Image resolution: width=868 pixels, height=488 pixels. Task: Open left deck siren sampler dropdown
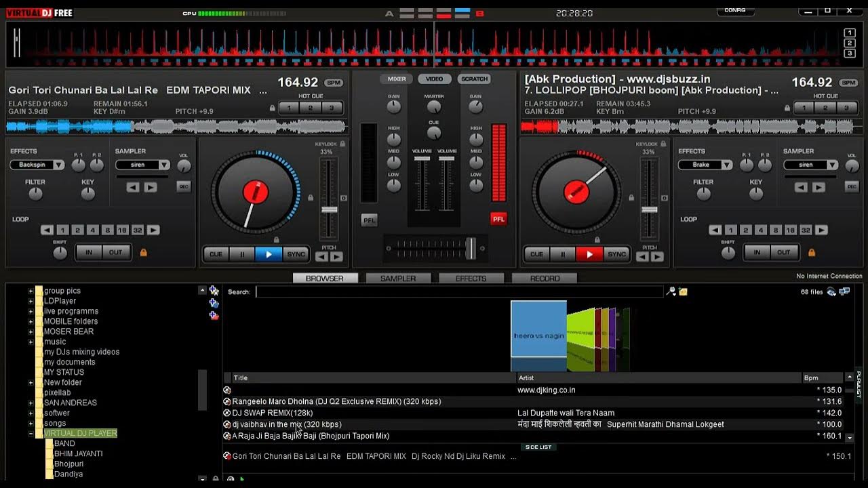coord(163,165)
